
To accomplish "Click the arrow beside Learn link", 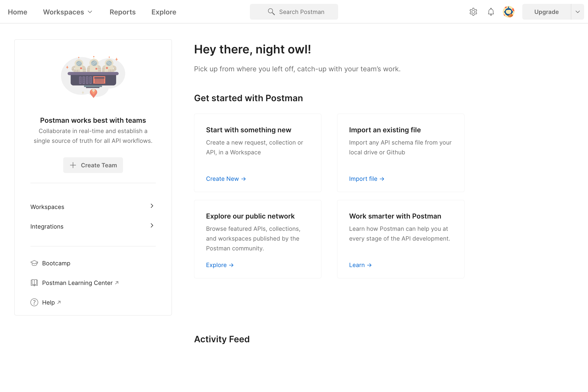I will 369,265.
